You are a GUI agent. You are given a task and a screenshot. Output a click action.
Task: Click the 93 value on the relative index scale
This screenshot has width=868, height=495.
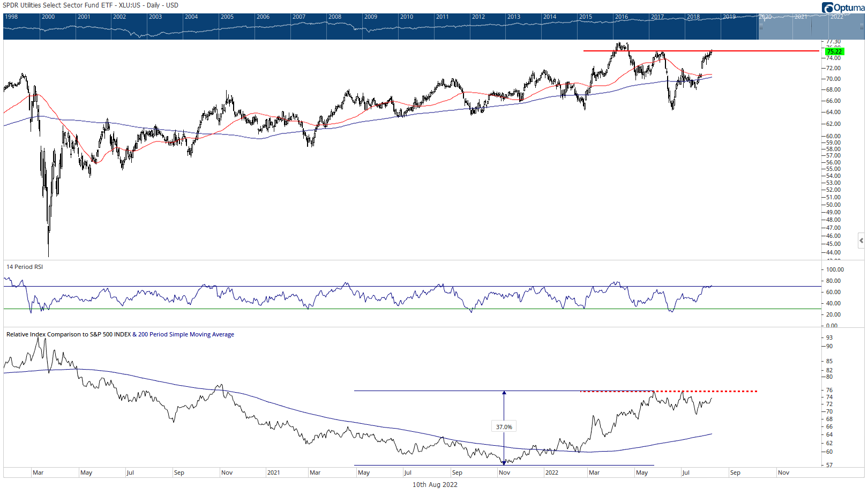coord(829,337)
